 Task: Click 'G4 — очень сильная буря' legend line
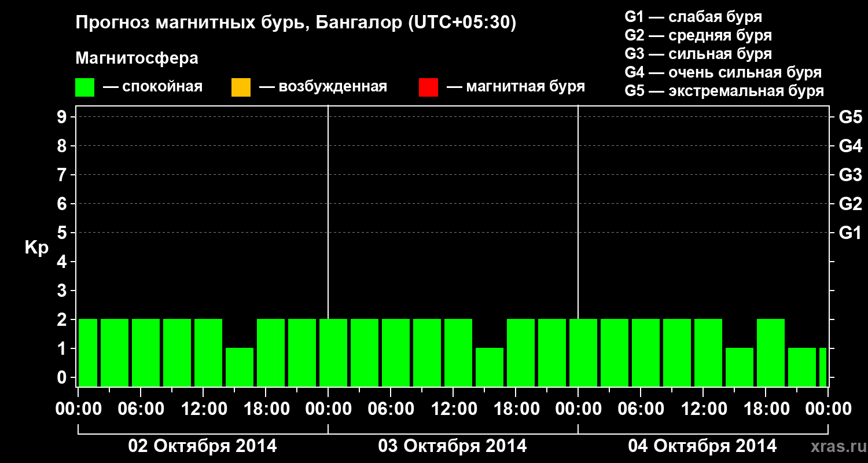723,72
